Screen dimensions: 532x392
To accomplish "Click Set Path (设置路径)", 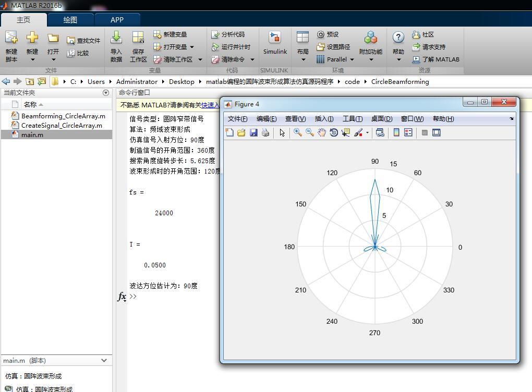I will [333, 47].
